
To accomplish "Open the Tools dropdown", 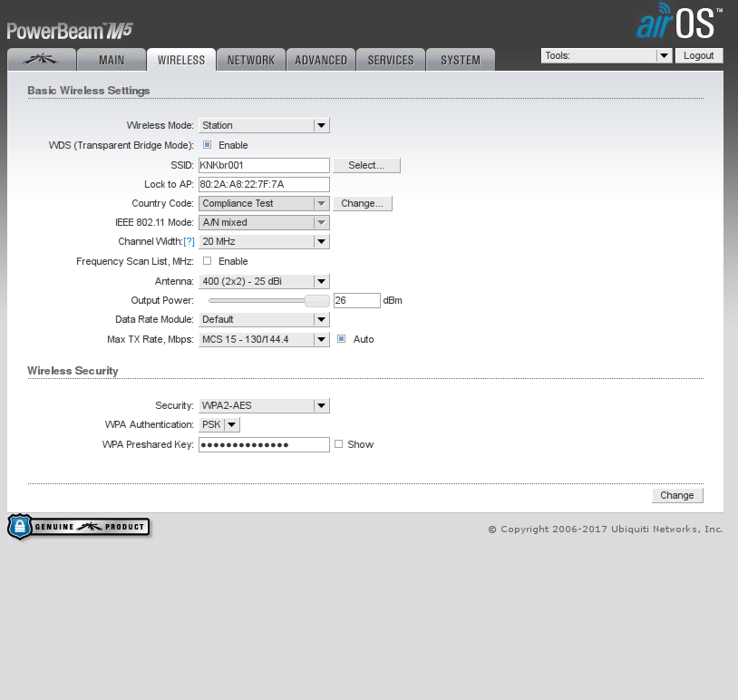I will coord(607,55).
